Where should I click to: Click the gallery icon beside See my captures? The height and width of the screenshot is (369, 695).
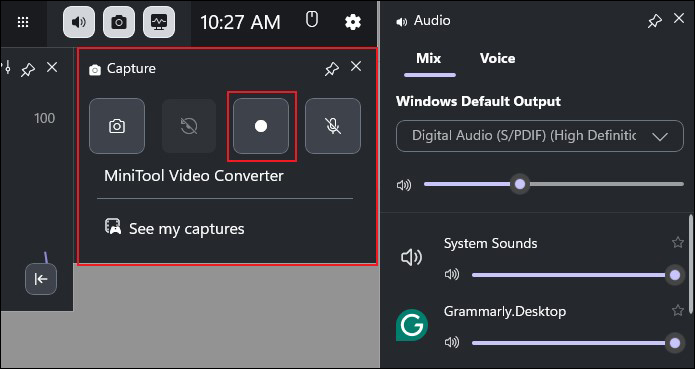pos(113,226)
